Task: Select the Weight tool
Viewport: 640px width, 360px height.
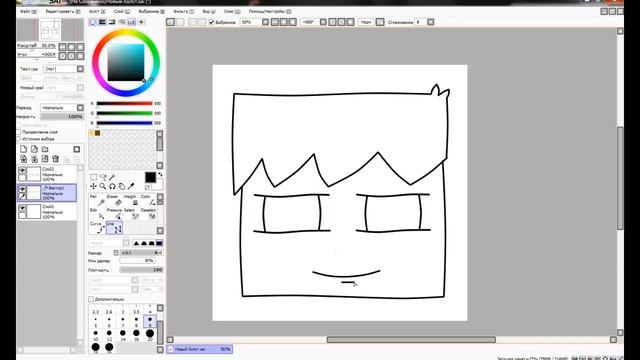Action: click(131, 200)
